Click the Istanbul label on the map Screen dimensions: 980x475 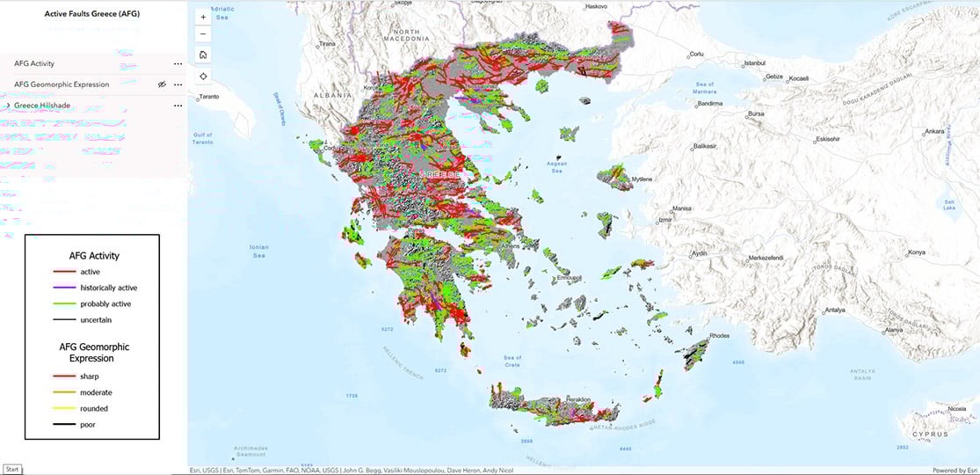[x=755, y=63]
